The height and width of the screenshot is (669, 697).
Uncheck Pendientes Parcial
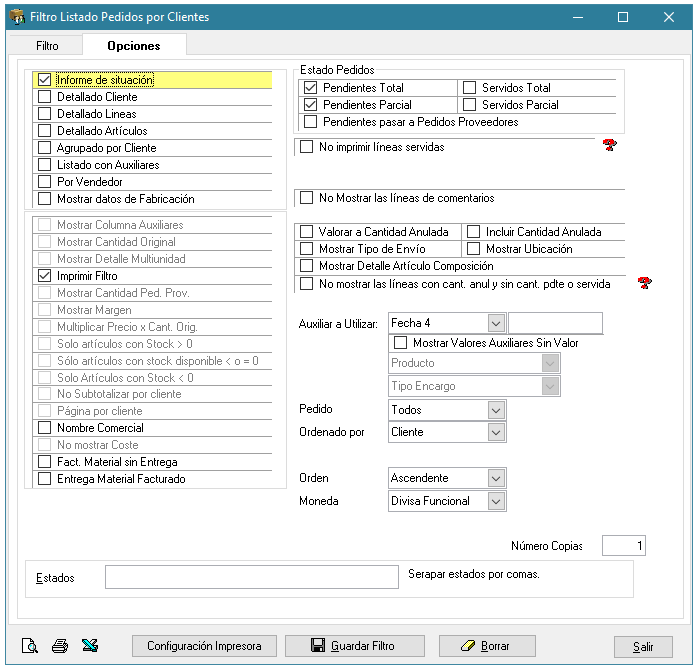pos(310,105)
